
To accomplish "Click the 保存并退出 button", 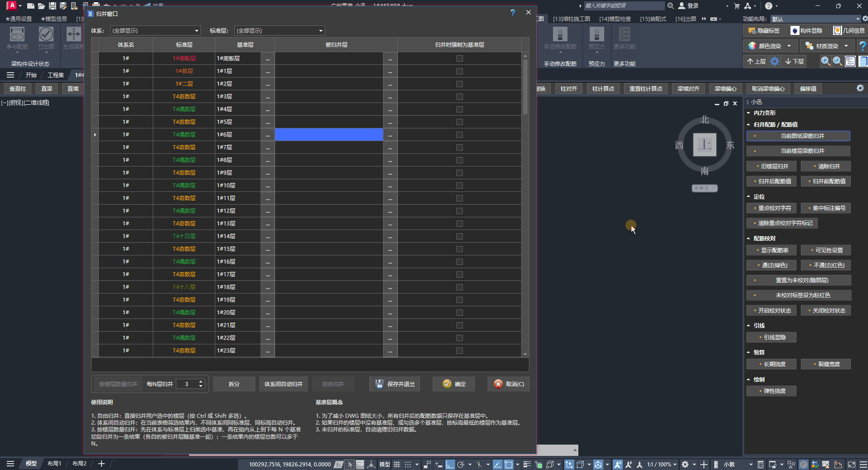I will (x=394, y=384).
